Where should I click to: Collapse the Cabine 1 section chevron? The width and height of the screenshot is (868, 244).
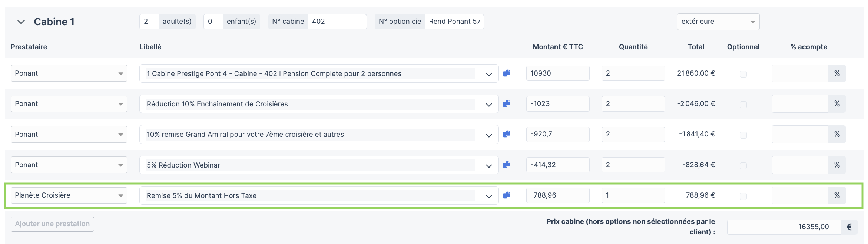(21, 22)
